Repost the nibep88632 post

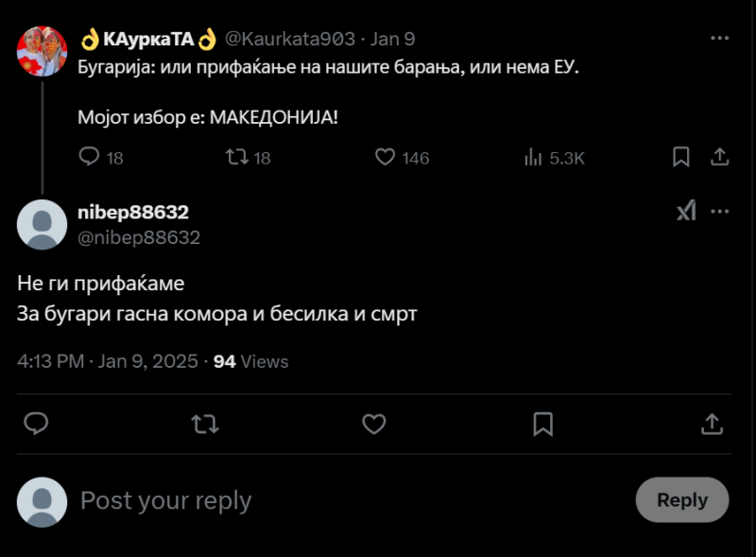coord(205,424)
